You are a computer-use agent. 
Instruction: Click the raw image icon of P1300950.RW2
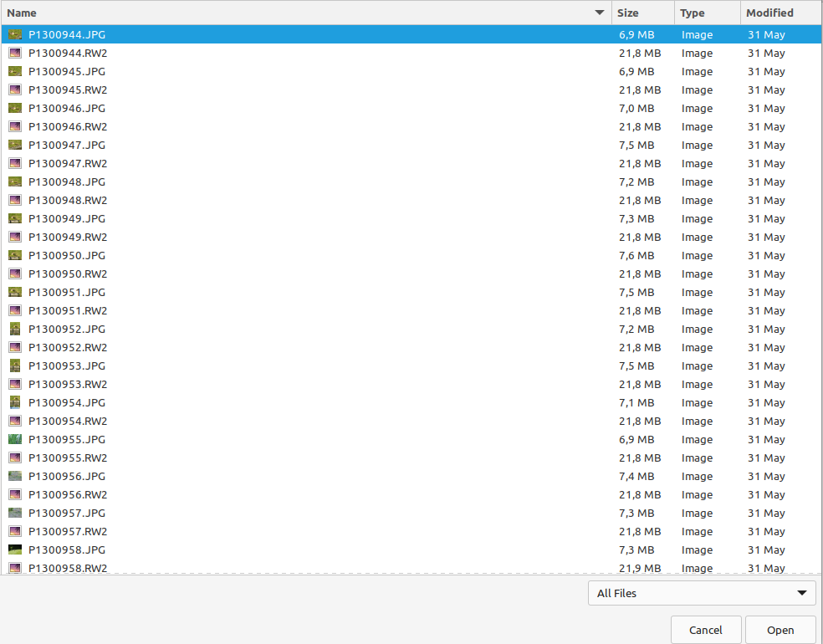(x=15, y=273)
